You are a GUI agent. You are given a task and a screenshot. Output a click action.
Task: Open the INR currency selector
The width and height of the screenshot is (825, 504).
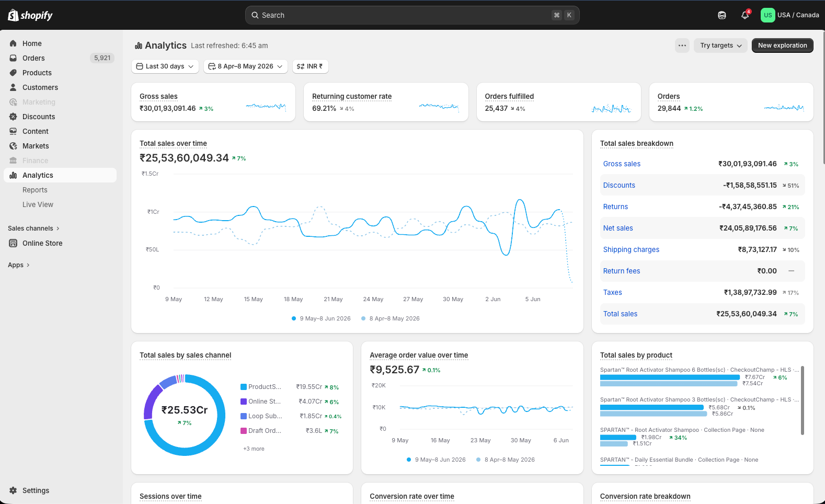311,66
